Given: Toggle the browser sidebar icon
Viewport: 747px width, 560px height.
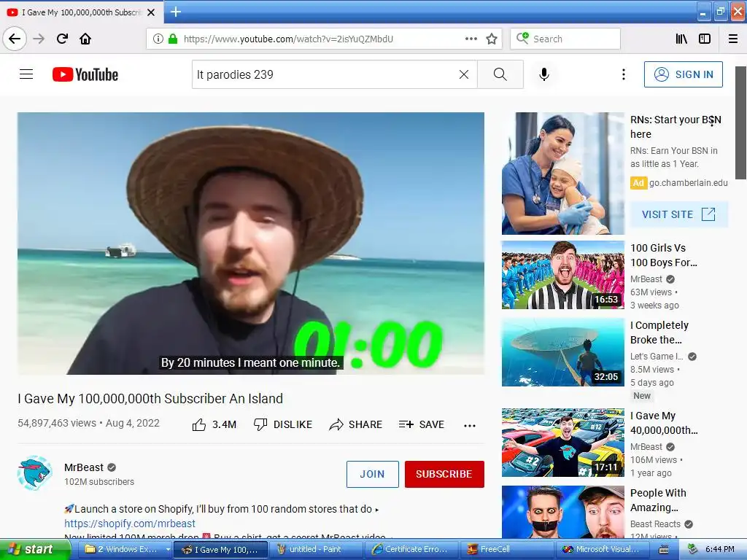Looking at the screenshot, I should pyautogui.click(x=705, y=39).
